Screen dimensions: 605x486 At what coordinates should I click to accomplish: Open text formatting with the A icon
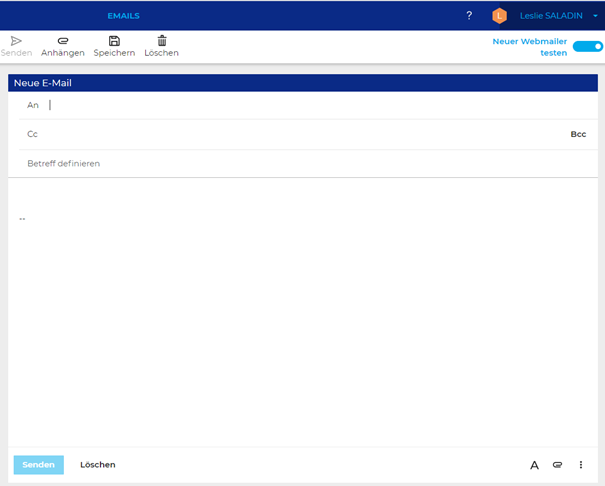point(534,465)
